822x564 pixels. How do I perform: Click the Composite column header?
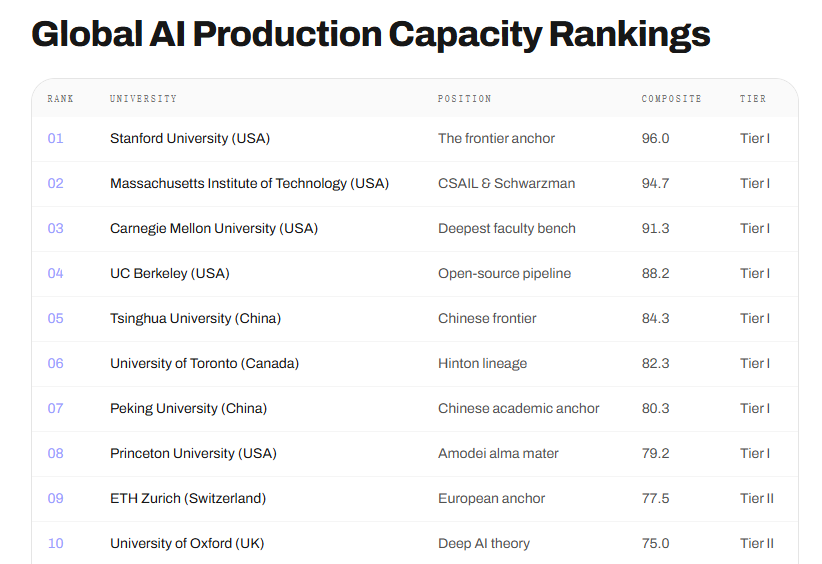[671, 99]
